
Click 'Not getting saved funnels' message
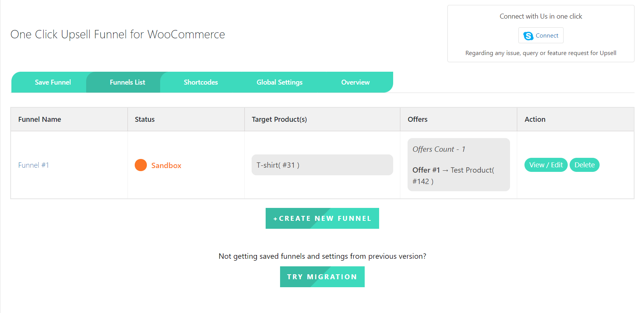322,256
